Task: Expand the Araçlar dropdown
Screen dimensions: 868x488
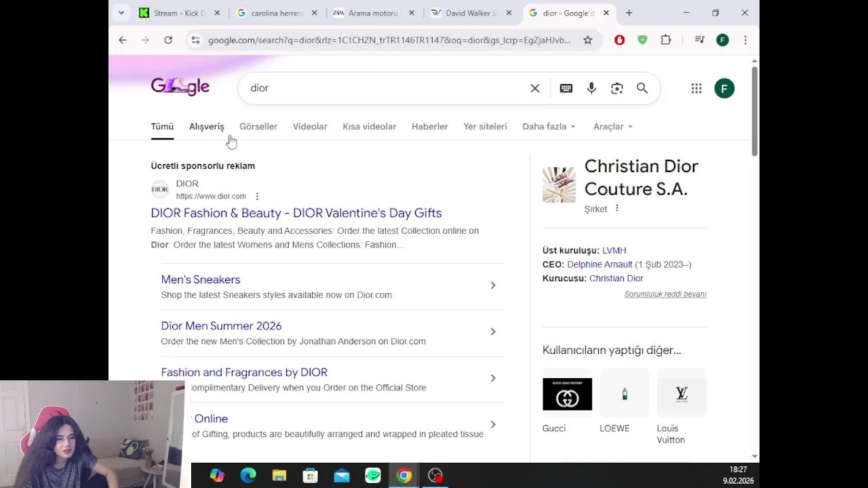Action: click(612, 127)
